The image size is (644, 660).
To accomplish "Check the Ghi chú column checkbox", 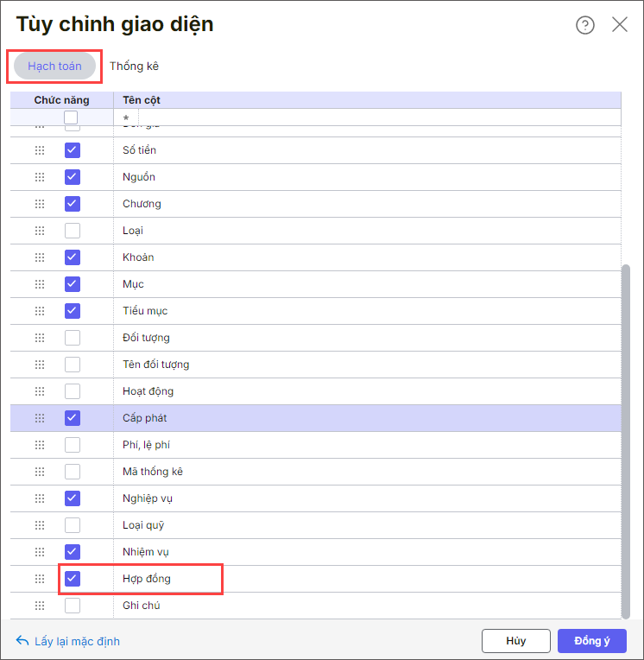I will [x=73, y=606].
